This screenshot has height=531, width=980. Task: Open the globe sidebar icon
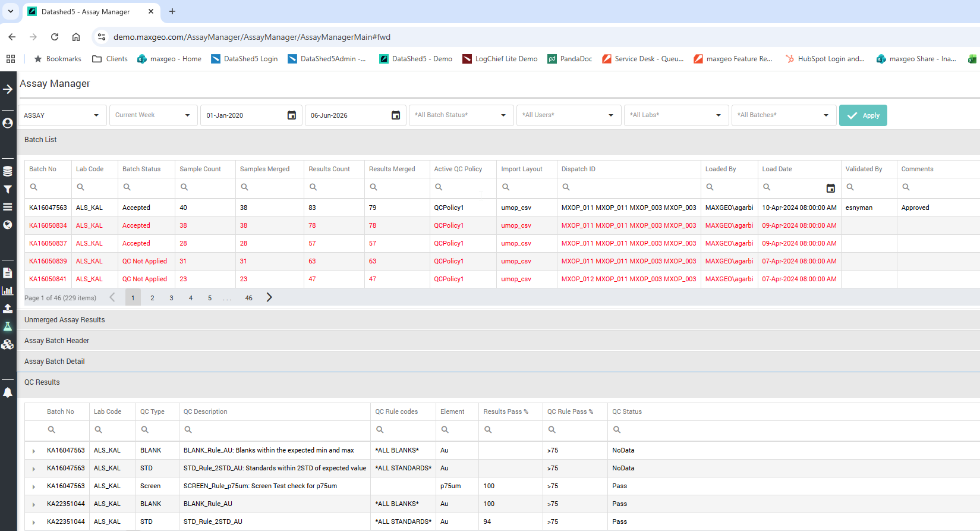(8, 225)
